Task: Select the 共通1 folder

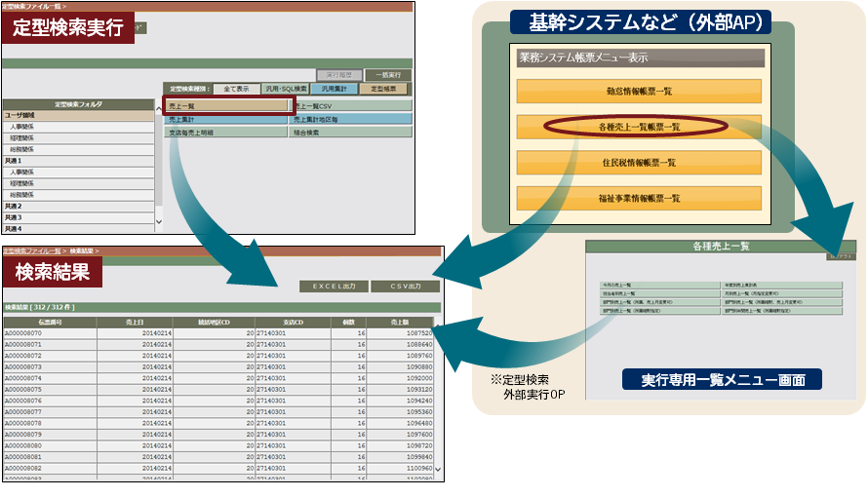Action: click(78, 161)
